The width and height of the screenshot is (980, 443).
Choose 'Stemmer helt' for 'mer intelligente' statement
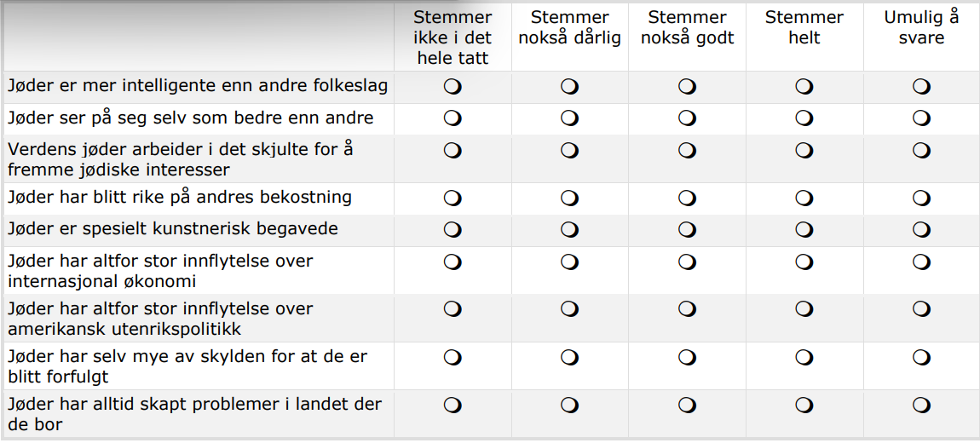tap(804, 86)
